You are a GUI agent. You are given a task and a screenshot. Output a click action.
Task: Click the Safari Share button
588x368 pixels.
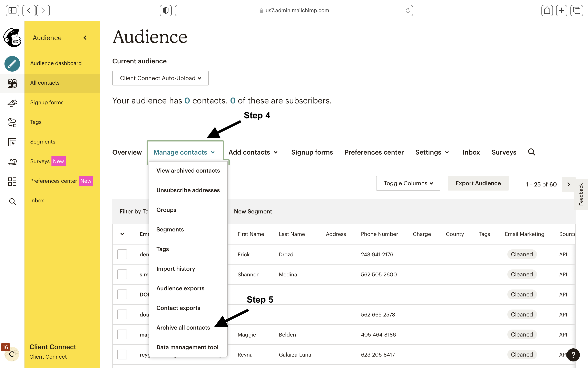[547, 10]
